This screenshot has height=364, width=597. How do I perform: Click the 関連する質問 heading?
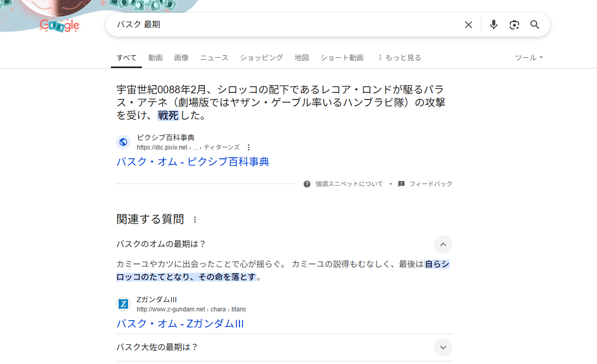click(150, 219)
